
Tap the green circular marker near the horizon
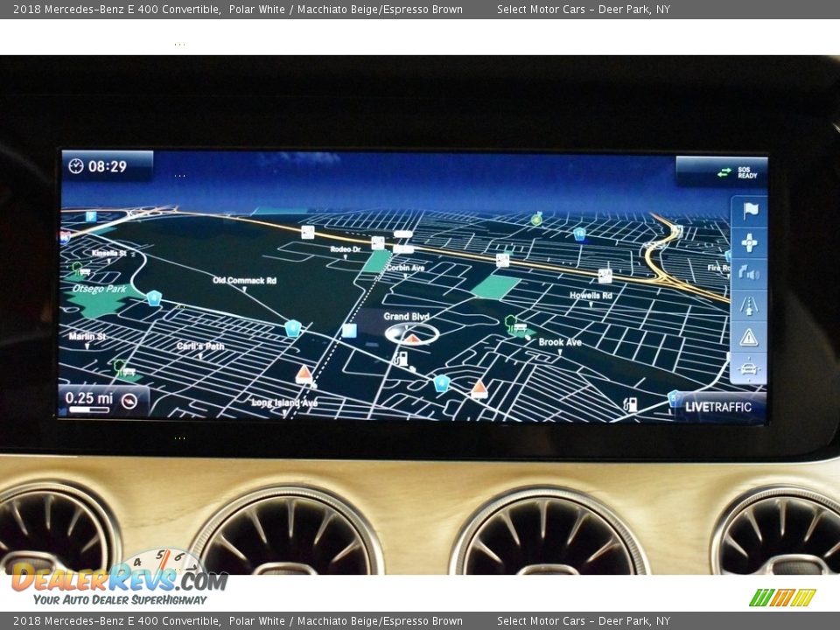pos(536,219)
